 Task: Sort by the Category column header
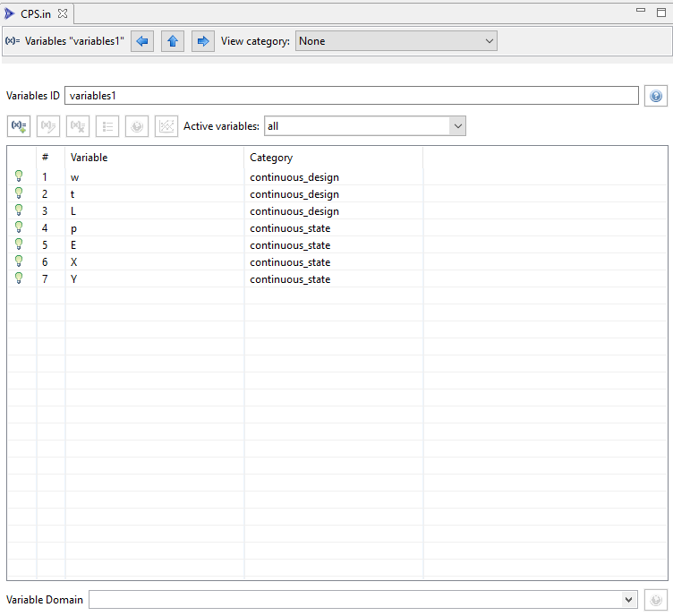(271, 158)
